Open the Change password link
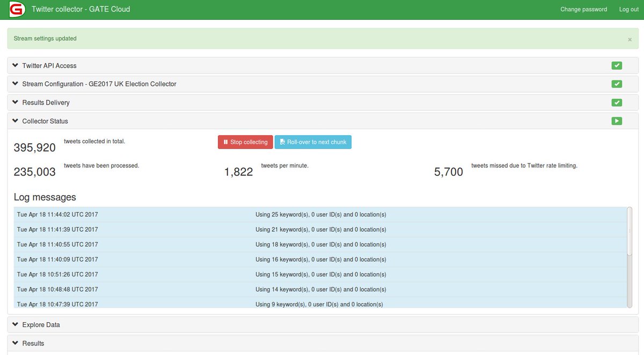 click(583, 9)
